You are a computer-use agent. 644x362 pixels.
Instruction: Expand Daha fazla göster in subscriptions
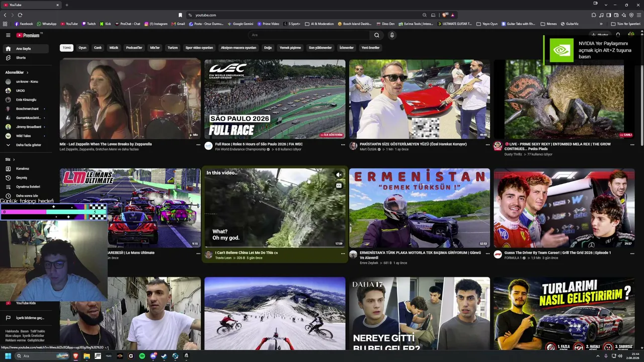[27, 145]
